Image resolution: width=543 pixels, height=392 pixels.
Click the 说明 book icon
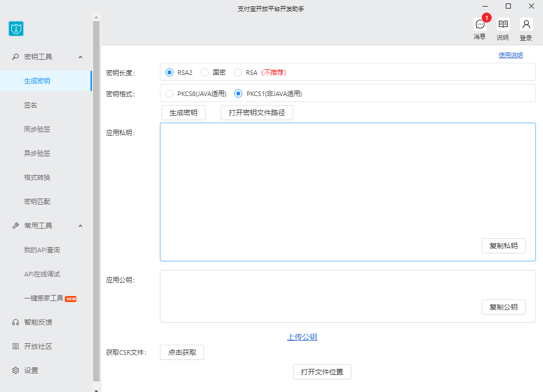[503, 24]
